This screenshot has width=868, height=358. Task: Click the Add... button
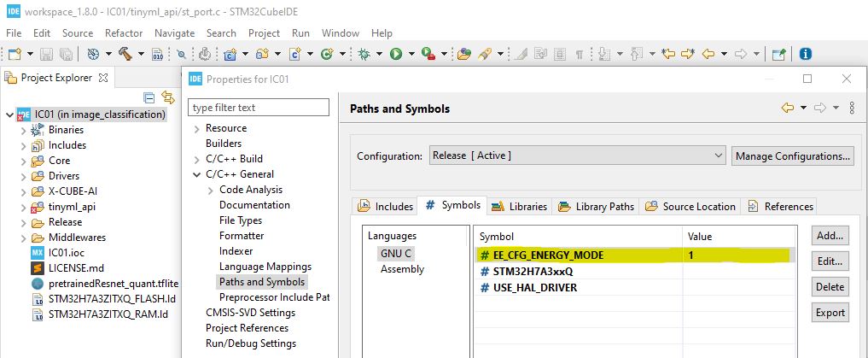pos(830,236)
